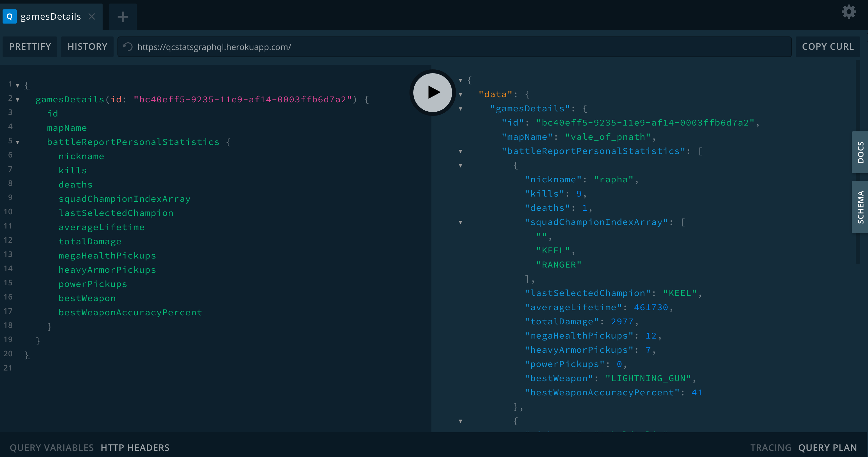Click the response pane scrollbar
The width and height of the screenshot is (868, 457).
[x=858, y=162]
